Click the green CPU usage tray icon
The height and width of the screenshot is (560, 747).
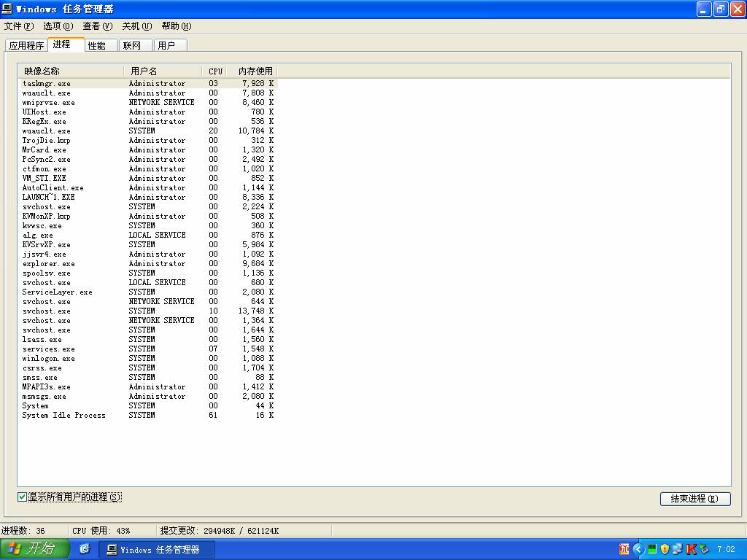click(652, 550)
